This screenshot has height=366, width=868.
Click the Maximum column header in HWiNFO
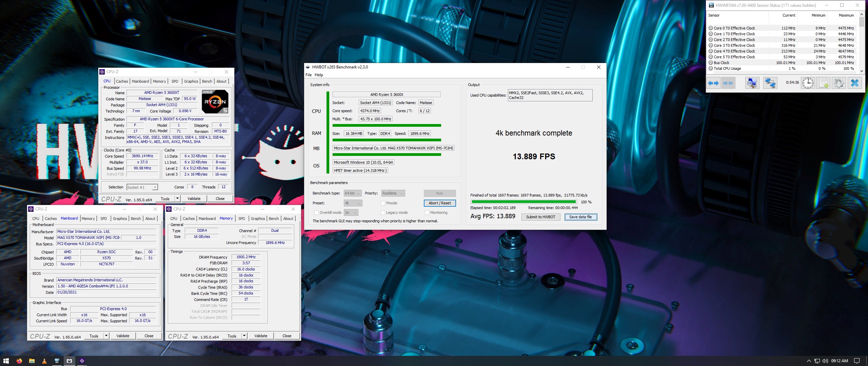point(842,16)
